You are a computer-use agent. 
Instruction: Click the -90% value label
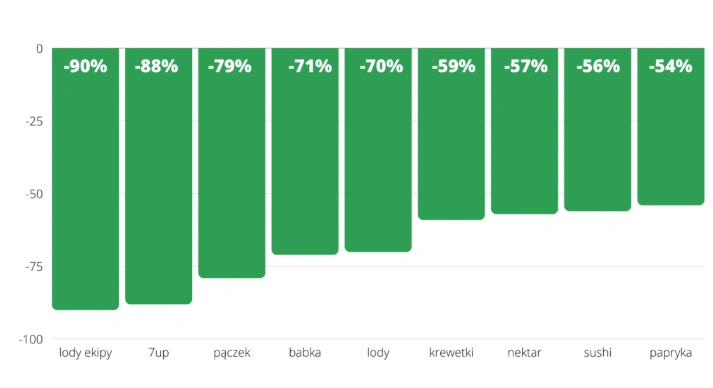coord(85,66)
